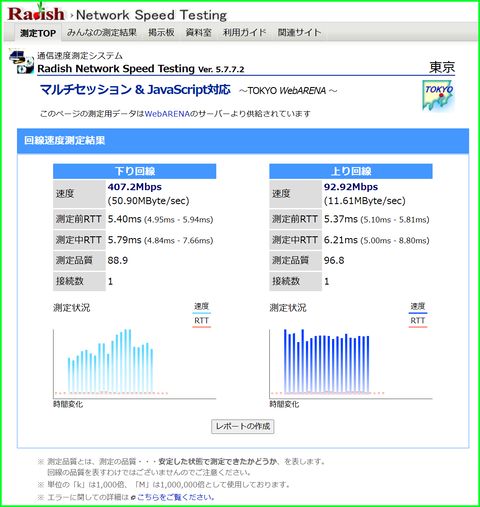
Task: Select the 関連サイト tab
Action: click(299, 32)
